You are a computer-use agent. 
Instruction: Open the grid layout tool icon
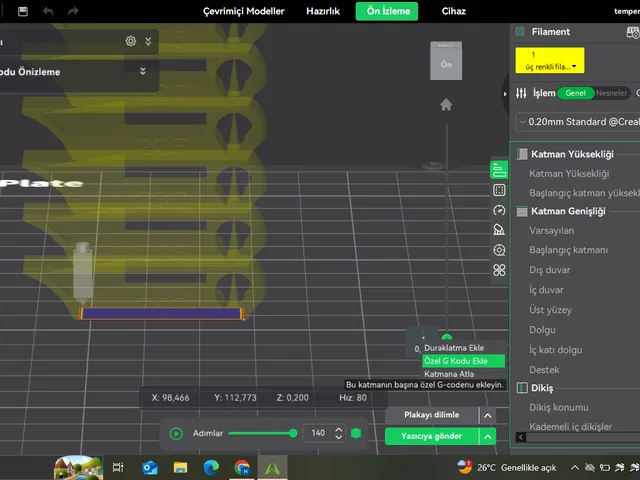499,190
